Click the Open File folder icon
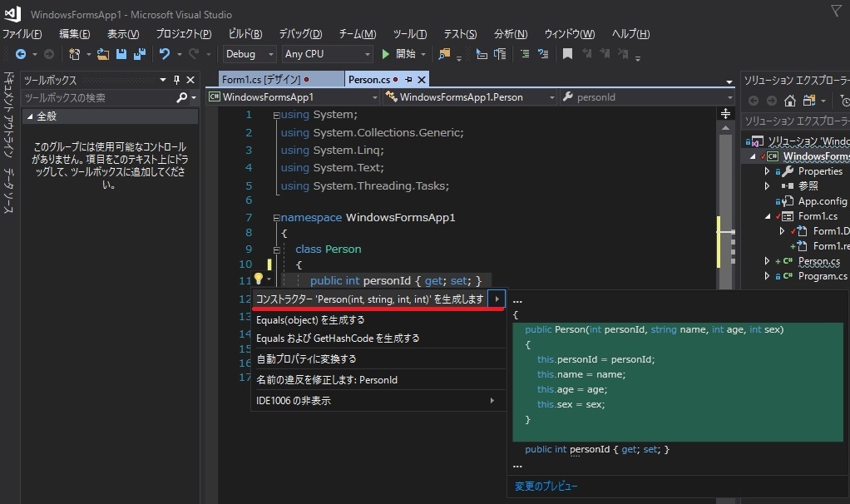 pyautogui.click(x=103, y=54)
